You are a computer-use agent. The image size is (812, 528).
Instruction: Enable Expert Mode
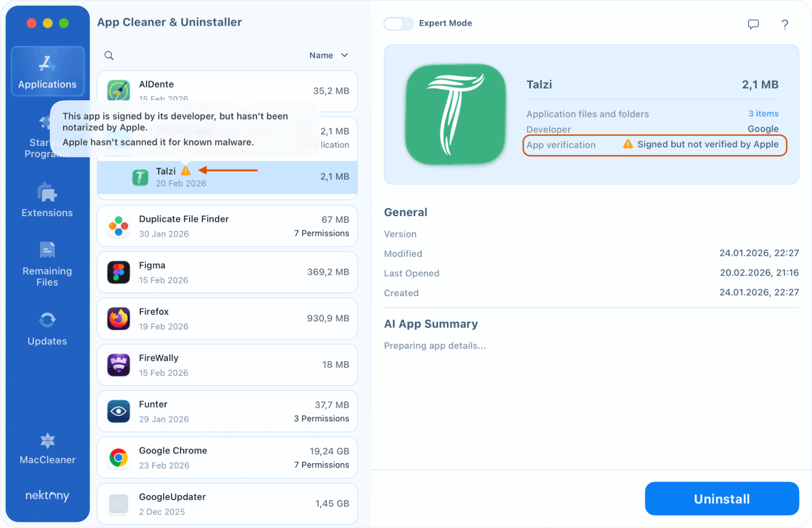(x=398, y=24)
